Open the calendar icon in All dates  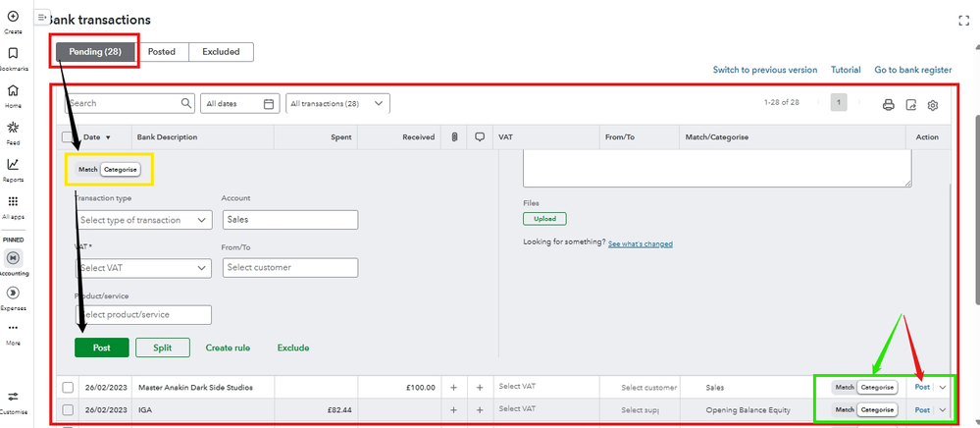[269, 104]
